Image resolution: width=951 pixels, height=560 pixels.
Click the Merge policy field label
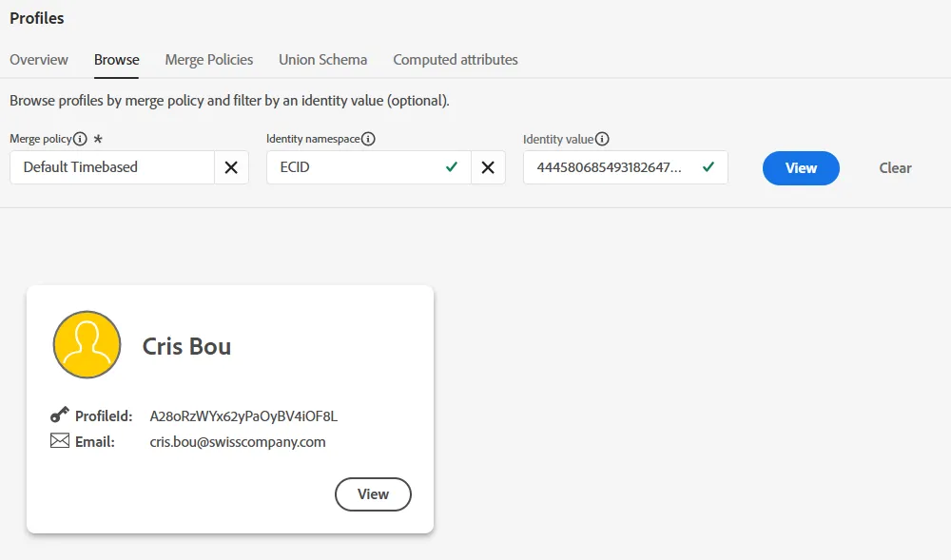pos(41,139)
